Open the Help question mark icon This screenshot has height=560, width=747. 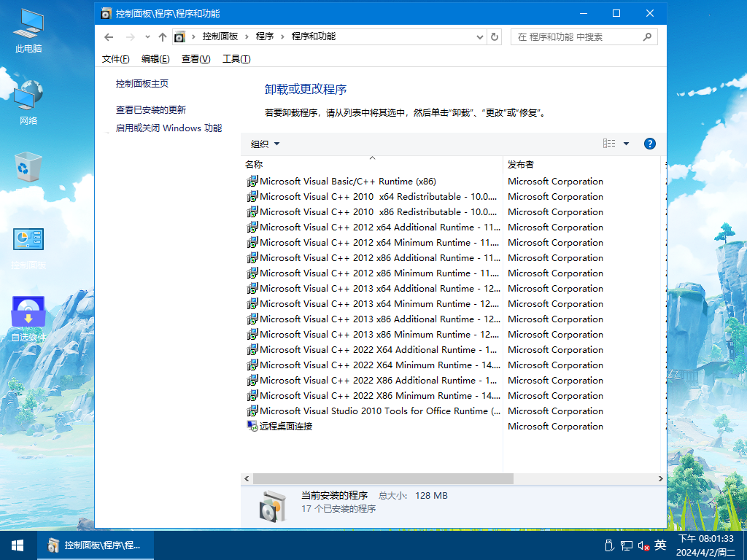[x=650, y=144]
